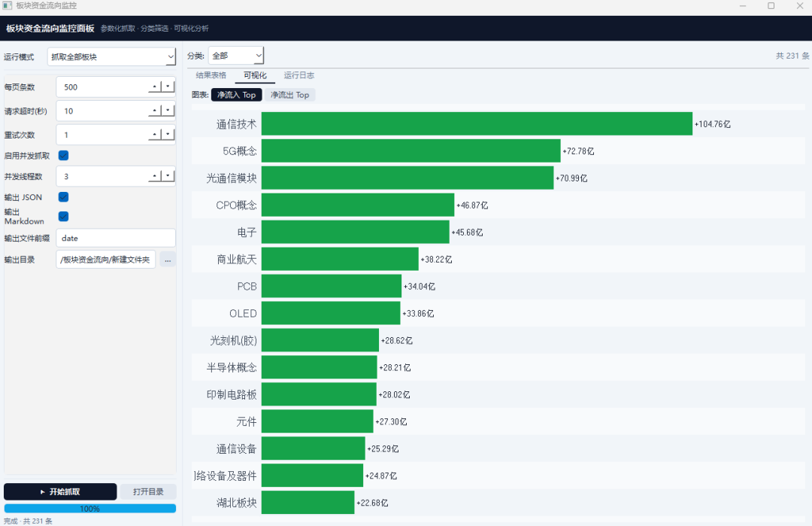Screen dimensions: 812x526
Task: Minimize the 板块资金流向监控 window
Action: [741, 6]
